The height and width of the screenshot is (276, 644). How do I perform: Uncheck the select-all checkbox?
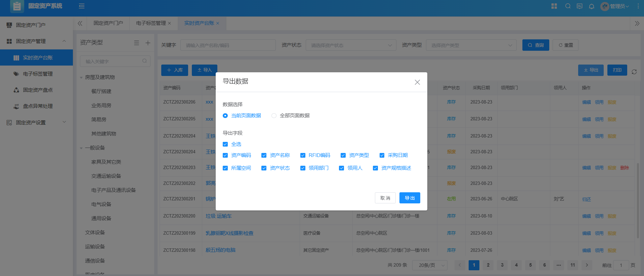[x=225, y=144]
